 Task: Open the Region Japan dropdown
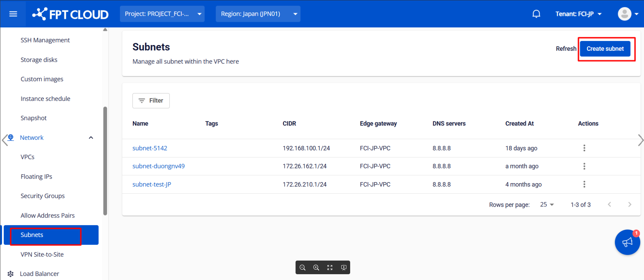258,14
